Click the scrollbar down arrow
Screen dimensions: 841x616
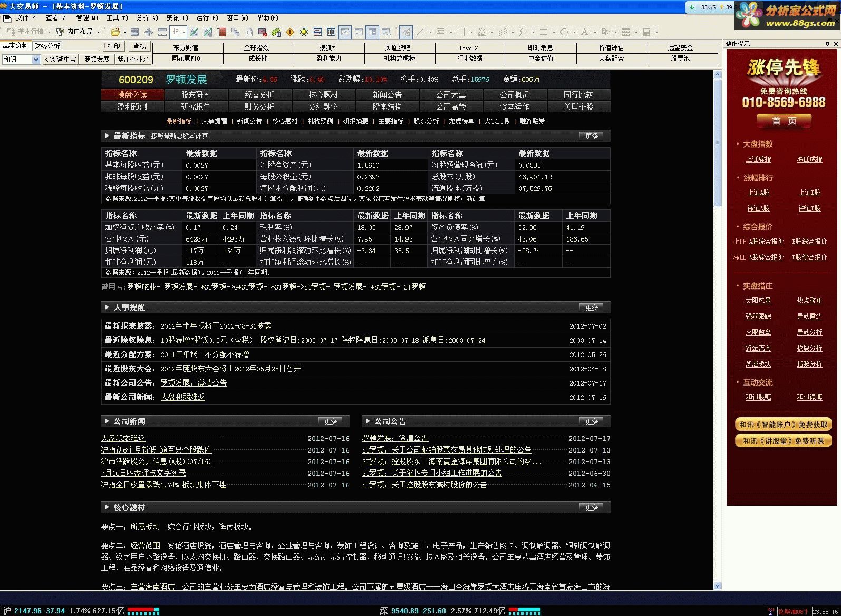717,585
